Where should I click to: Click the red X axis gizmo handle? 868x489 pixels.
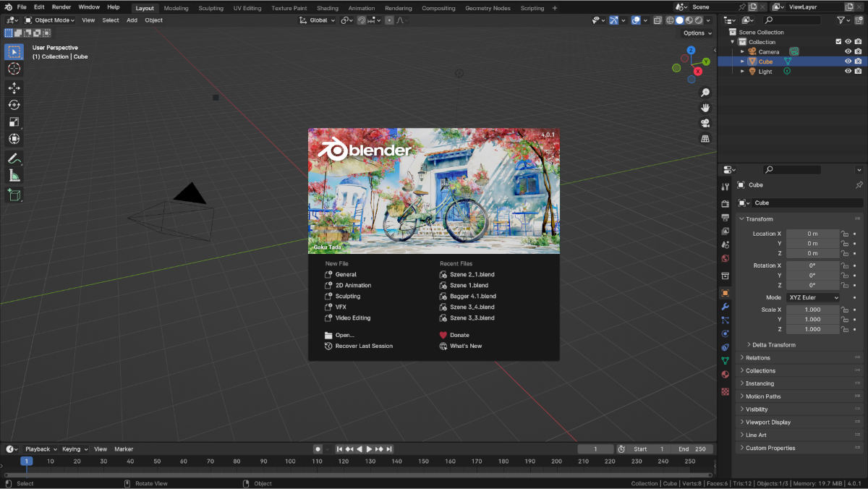click(x=698, y=71)
